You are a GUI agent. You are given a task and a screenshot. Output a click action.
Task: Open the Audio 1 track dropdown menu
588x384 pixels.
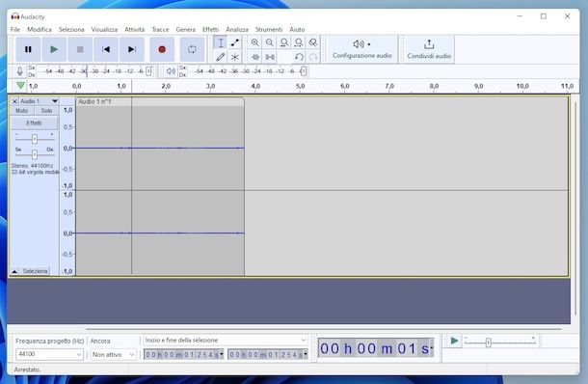click(x=55, y=101)
